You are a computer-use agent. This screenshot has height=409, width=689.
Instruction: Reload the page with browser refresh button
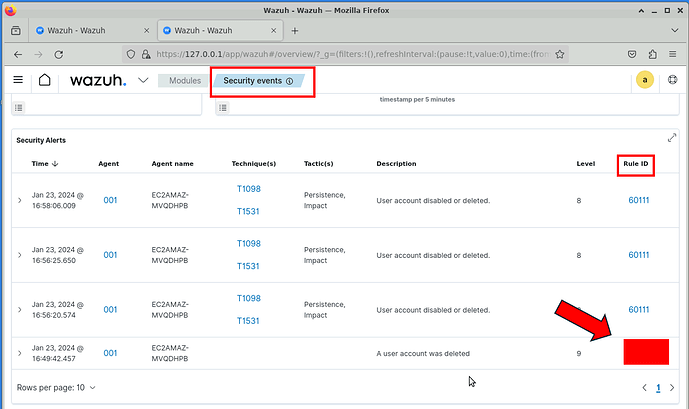pos(59,54)
